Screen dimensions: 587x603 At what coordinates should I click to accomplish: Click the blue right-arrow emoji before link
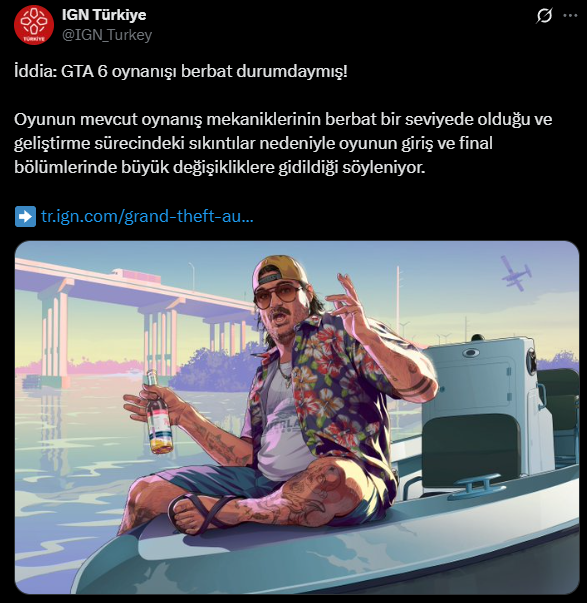[25, 217]
